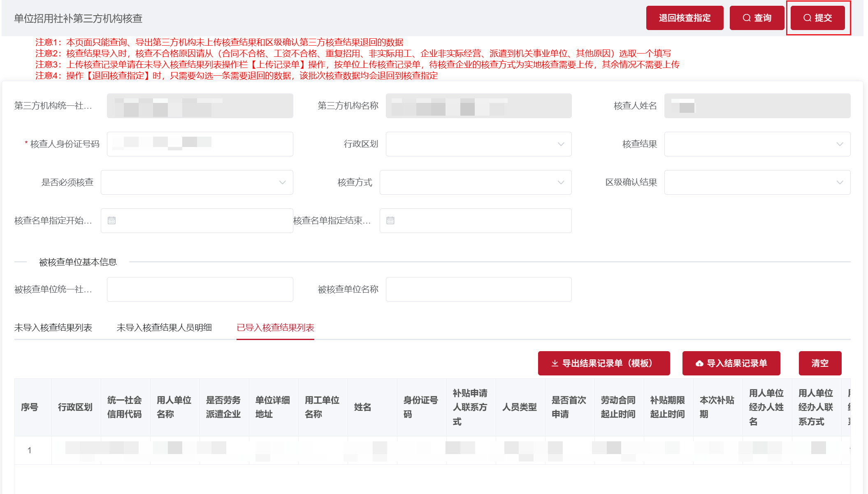
Task: Click the 核查名单指定结束 date input field
Action: click(x=476, y=221)
